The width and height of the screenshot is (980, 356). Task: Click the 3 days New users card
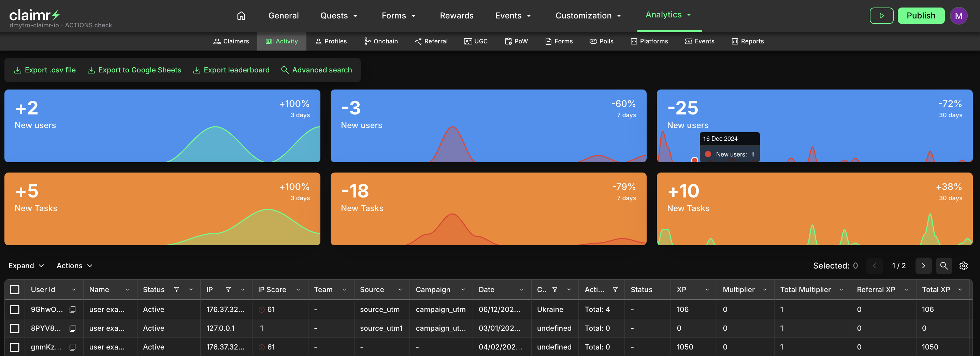pos(162,126)
